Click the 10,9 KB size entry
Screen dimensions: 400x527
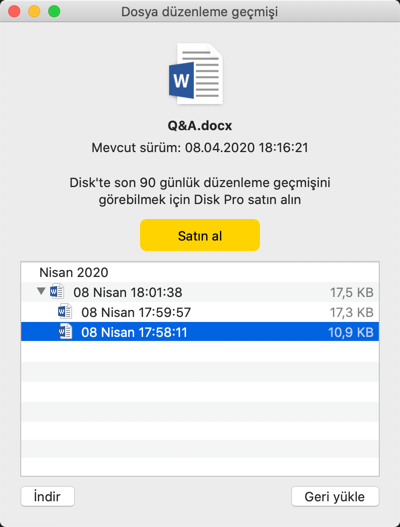[351, 332]
